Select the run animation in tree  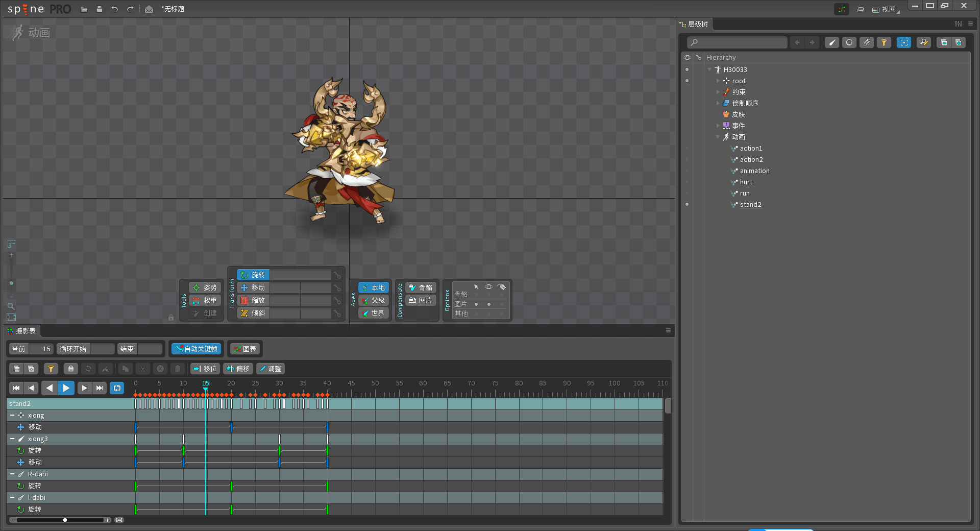click(745, 193)
